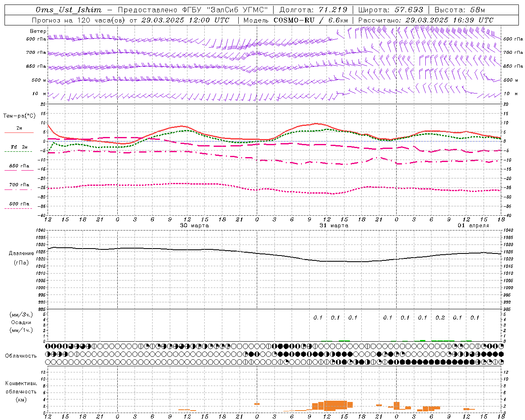Click the Конвективн. облачность label

(21, 387)
